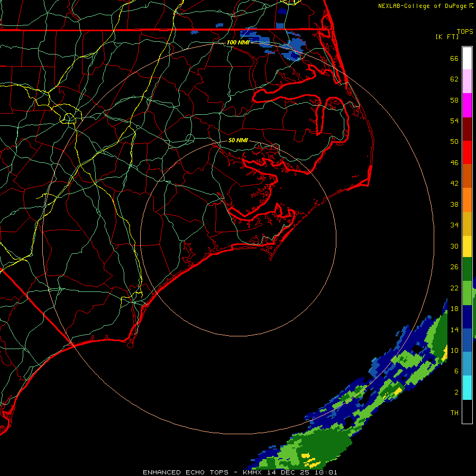476x476 pixels.
Task: Click the "100 NMI" range ring label
Action: [x=238, y=42]
